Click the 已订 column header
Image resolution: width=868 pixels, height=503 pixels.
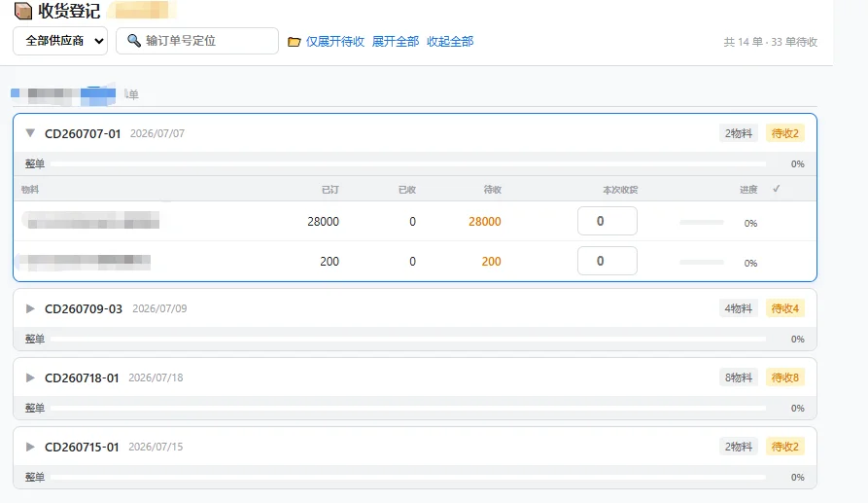[x=330, y=190]
